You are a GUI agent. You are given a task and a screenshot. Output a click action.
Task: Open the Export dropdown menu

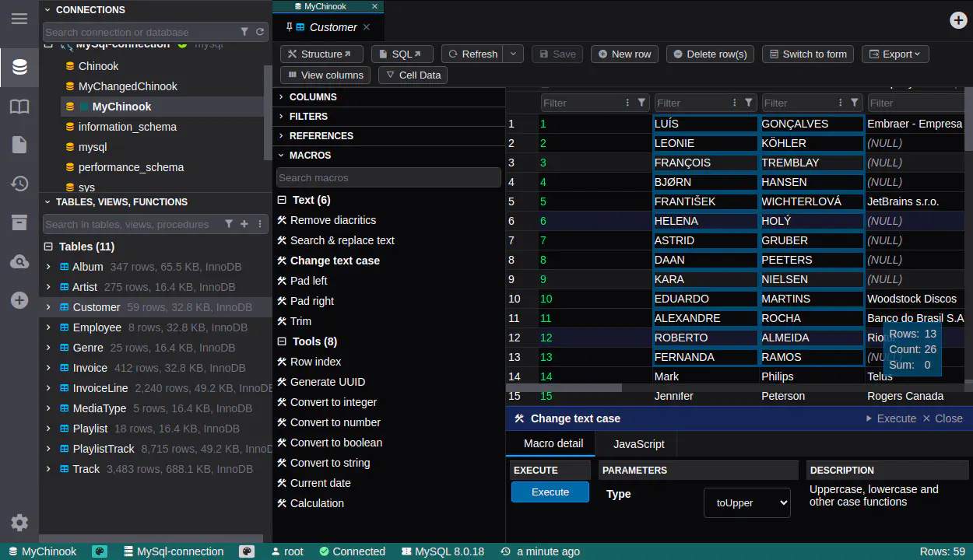895,54
